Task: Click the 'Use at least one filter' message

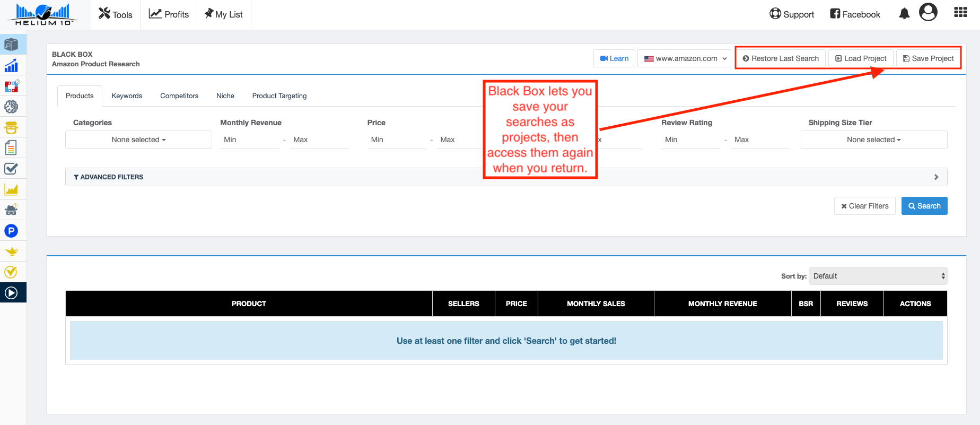Action: click(x=506, y=341)
